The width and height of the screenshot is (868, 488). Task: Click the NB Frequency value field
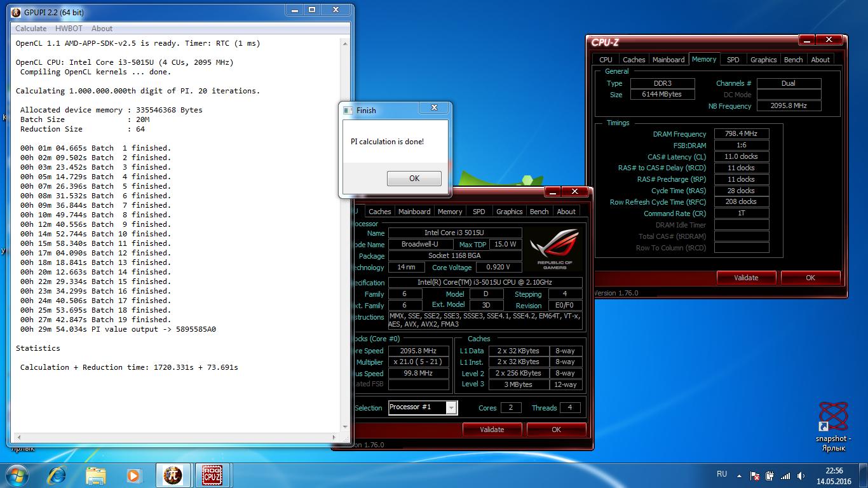789,106
